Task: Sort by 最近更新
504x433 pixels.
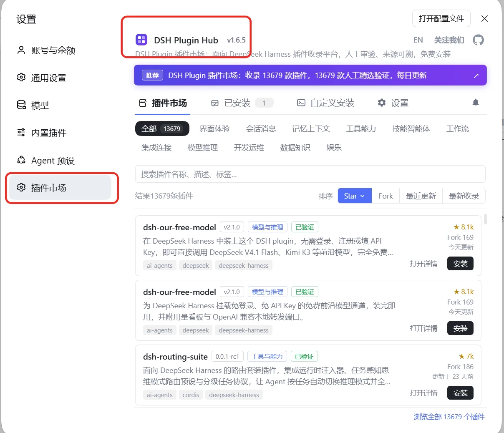Action: (421, 196)
